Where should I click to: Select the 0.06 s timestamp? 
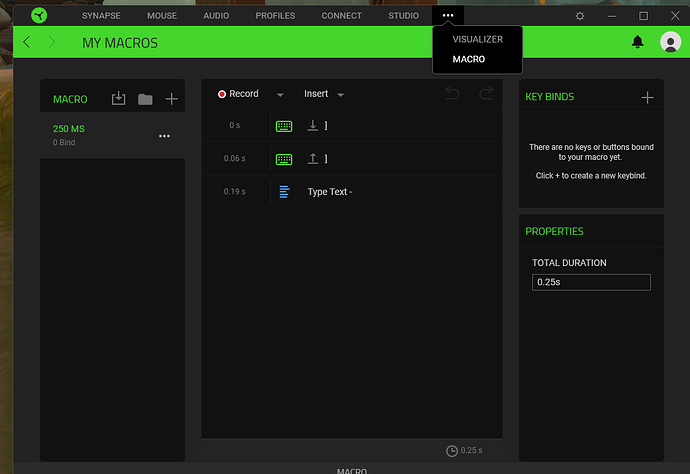coord(235,158)
